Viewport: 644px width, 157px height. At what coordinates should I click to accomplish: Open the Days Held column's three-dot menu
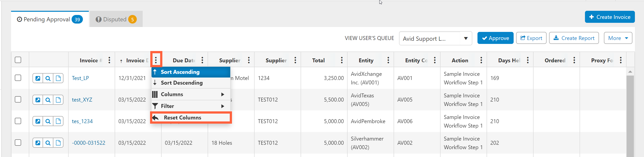pyautogui.click(x=528, y=60)
